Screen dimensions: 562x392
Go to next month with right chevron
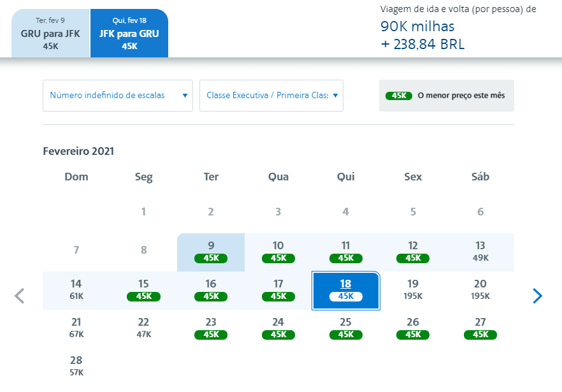click(x=537, y=296)
